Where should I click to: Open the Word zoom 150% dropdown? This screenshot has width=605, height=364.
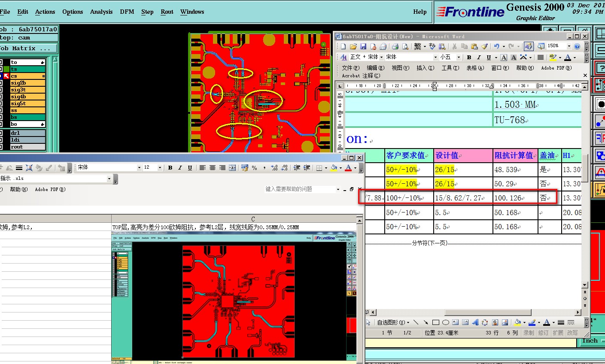pos(569,46)
